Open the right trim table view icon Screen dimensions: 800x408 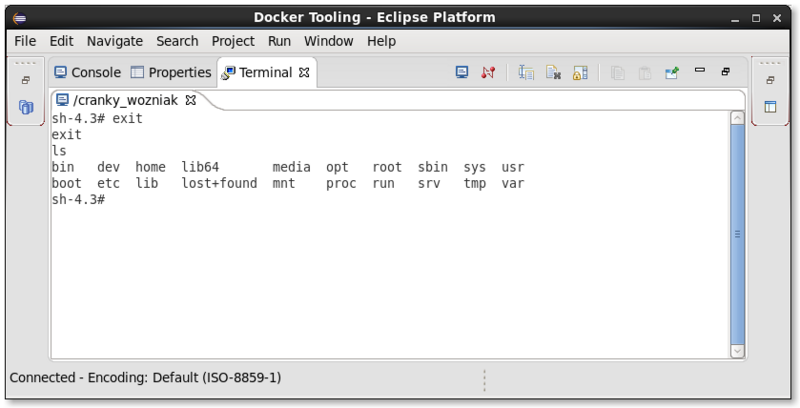pos(770,107)
